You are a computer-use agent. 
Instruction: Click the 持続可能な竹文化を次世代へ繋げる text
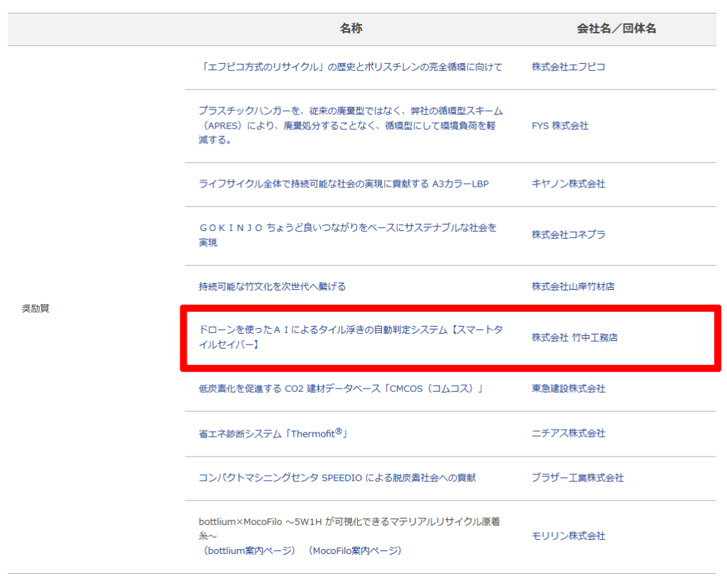tap(272, 287)
